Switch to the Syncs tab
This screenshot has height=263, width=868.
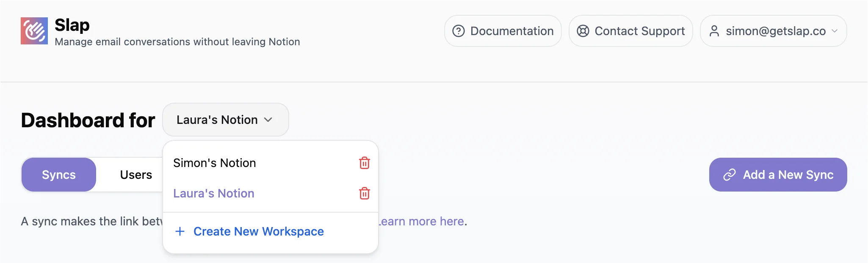pos(59,175)
